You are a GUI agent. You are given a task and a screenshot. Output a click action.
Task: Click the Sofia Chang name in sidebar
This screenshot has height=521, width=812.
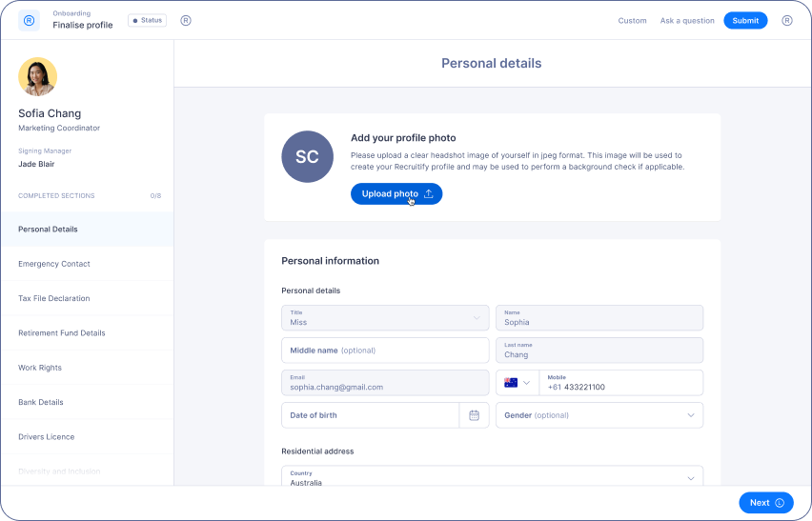pyautogui.click(x=50, y=113)
